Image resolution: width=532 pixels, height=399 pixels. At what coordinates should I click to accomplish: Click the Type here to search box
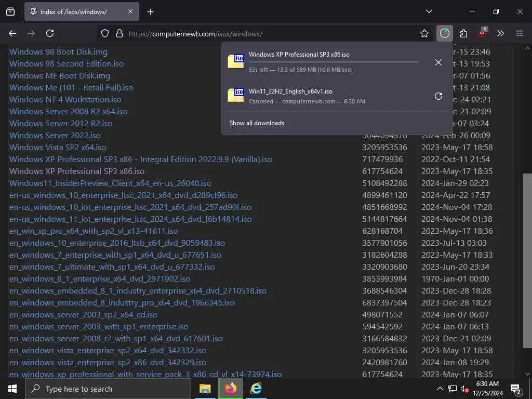tap(108, 389)
